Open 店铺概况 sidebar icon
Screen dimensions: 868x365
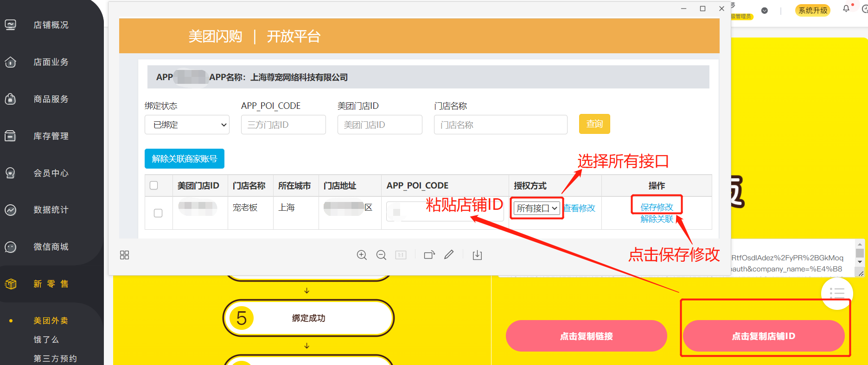tap(10, 25)
